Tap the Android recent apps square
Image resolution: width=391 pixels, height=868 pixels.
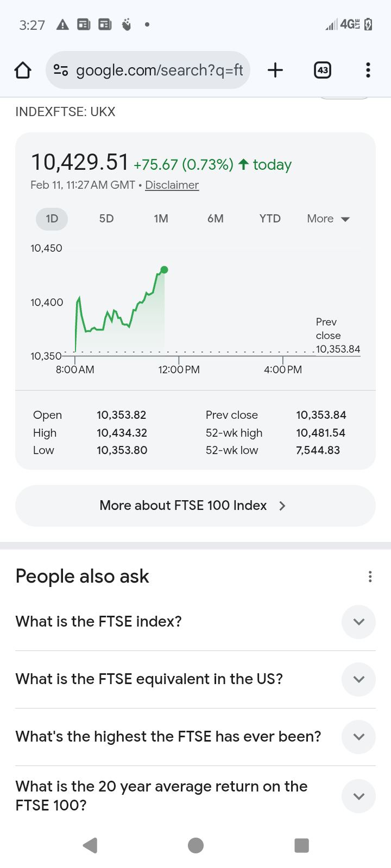pos(301,845)
